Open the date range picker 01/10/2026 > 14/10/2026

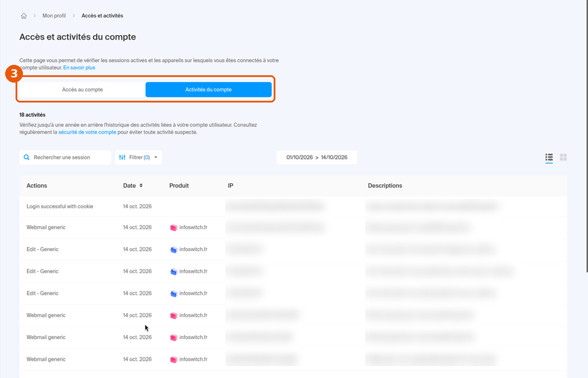point(317,157)
